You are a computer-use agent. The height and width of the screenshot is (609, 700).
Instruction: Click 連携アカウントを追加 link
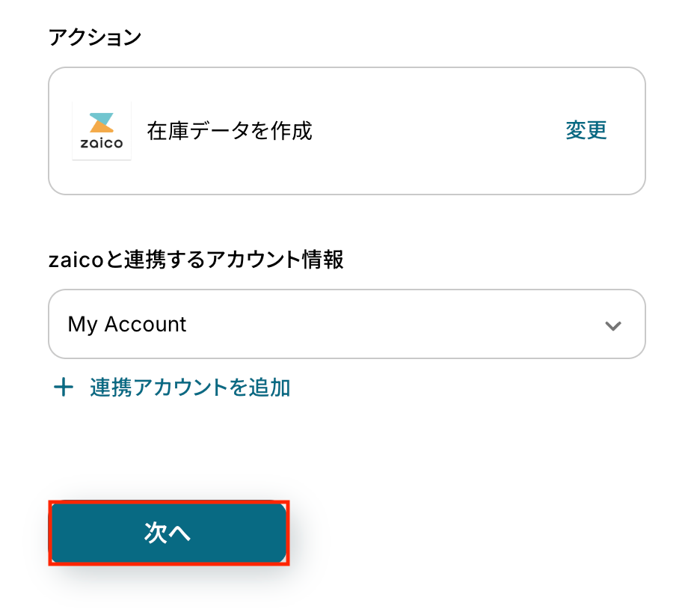(x=190, y=388)
